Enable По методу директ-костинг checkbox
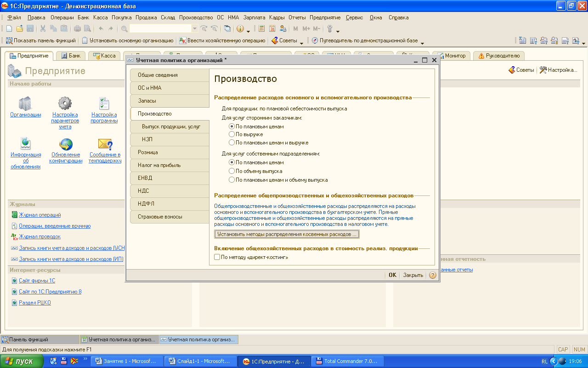Image resolution: width=588 pixels, height=368 pixels. tap(251, 257)
